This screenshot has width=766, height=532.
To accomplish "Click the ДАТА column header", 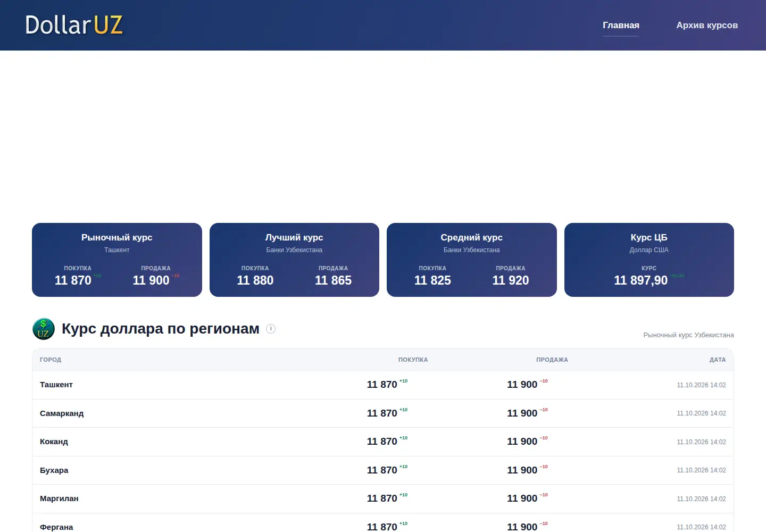I will 718,360.
